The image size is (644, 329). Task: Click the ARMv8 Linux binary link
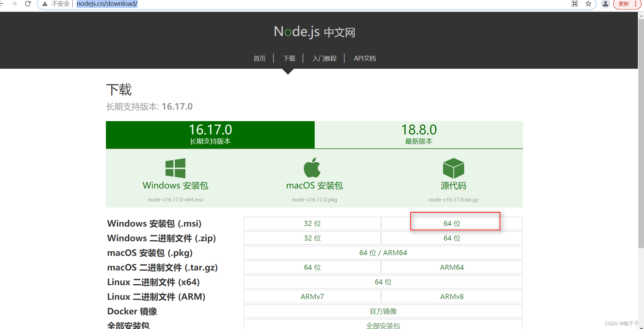(452, 297)
